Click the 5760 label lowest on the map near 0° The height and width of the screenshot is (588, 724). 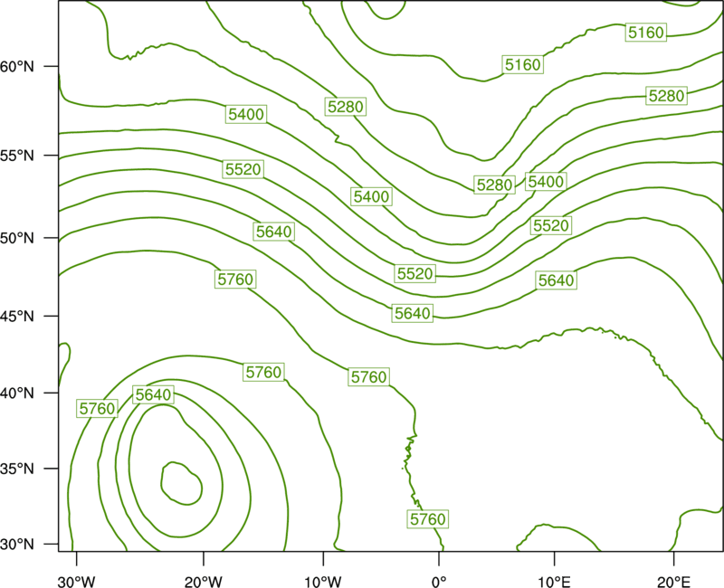[428, 519]
